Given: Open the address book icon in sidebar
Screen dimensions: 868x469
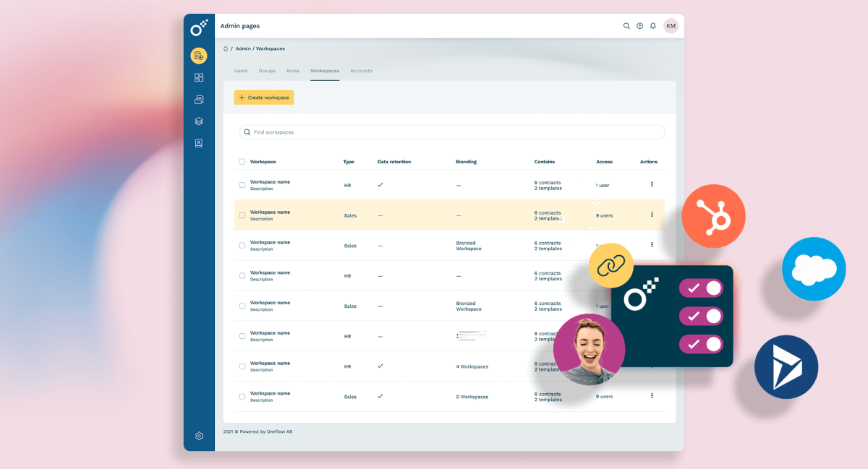Looking at the screenshot, I should (199, 143).
